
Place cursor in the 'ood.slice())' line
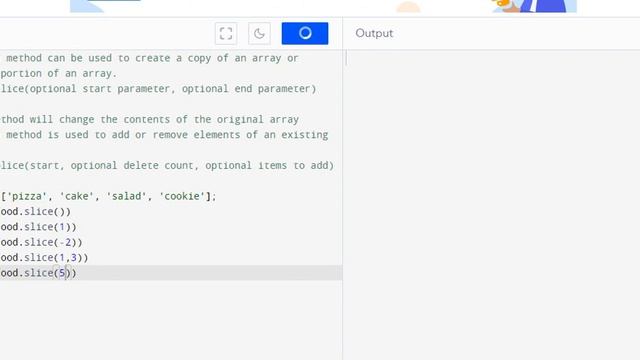tap(36, 211)
